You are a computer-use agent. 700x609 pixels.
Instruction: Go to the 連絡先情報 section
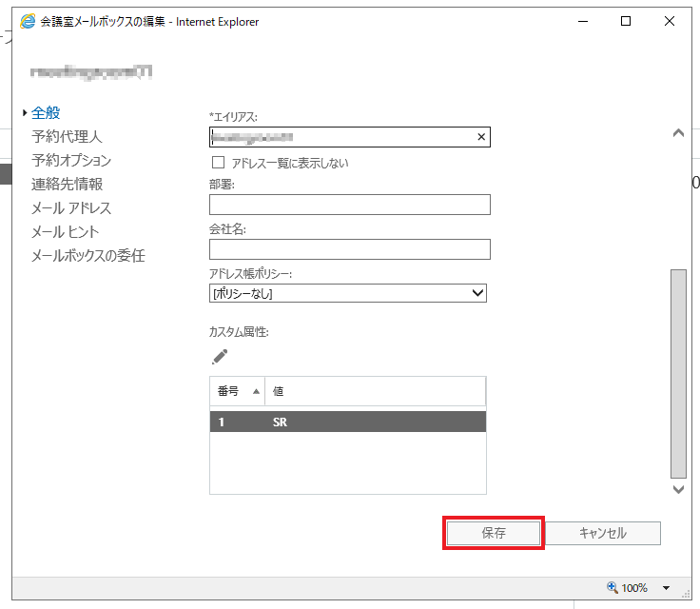(x=67, y=185)
